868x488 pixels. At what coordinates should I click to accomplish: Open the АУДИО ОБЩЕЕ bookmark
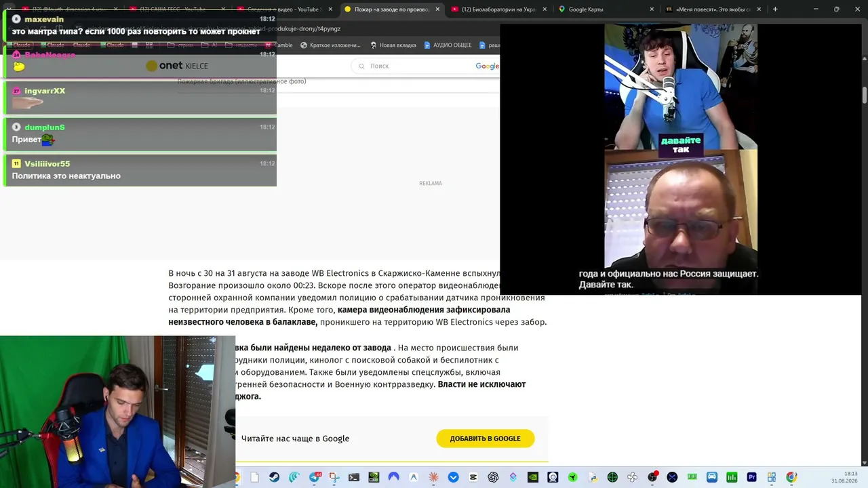coord(448,45)
